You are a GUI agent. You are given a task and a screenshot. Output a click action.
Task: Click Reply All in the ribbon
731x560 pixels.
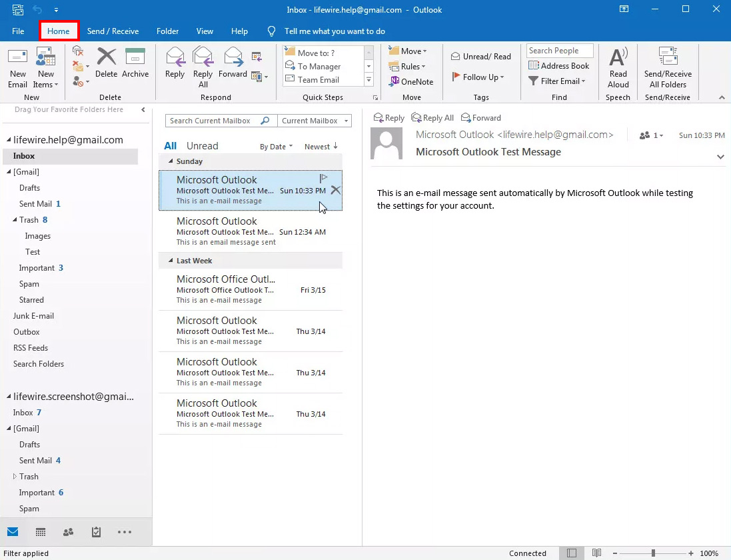(x=203, y=67)
